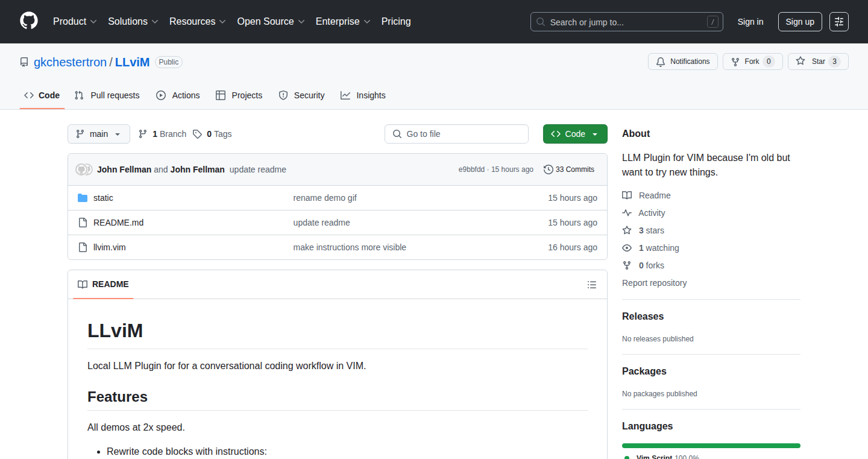The width and height of the screenshot is (868, 459).
Task: Open the Resources dropdown
Action: pyautogui.click(x=198, y=22)
